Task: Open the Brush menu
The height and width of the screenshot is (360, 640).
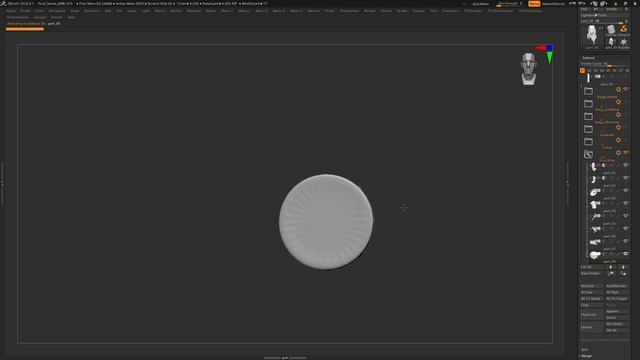Action: coord(25,11)
